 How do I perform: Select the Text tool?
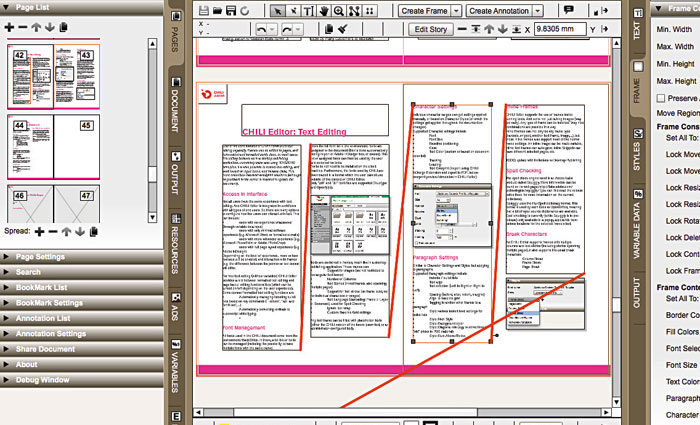pos(308,11)
